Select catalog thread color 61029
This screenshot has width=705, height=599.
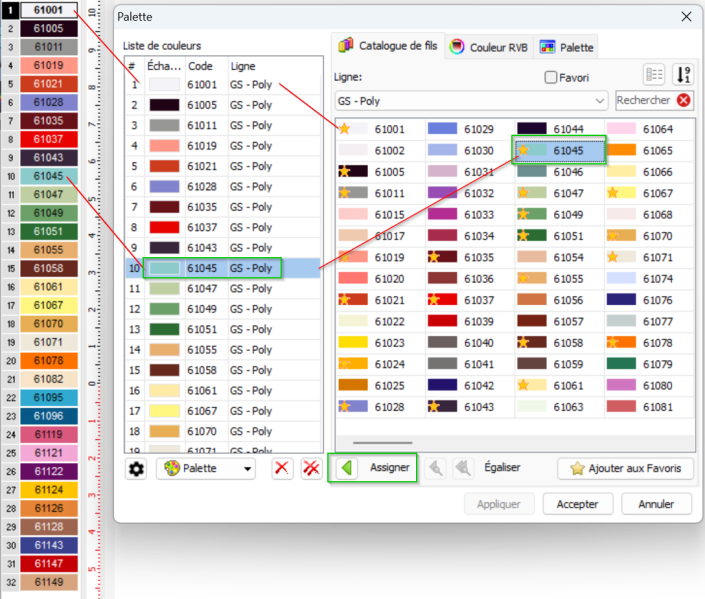pyautogui.click(x=470, y=129)
